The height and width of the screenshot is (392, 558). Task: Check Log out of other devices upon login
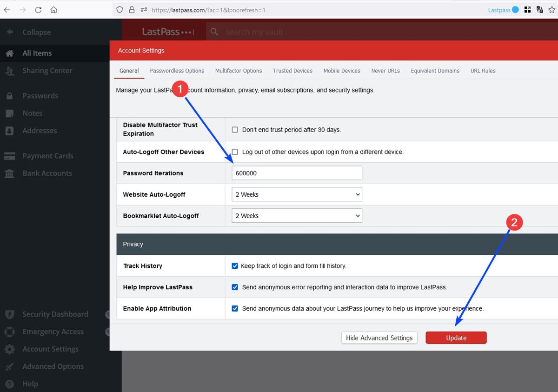pyautogui.click(x=235, y=151)
